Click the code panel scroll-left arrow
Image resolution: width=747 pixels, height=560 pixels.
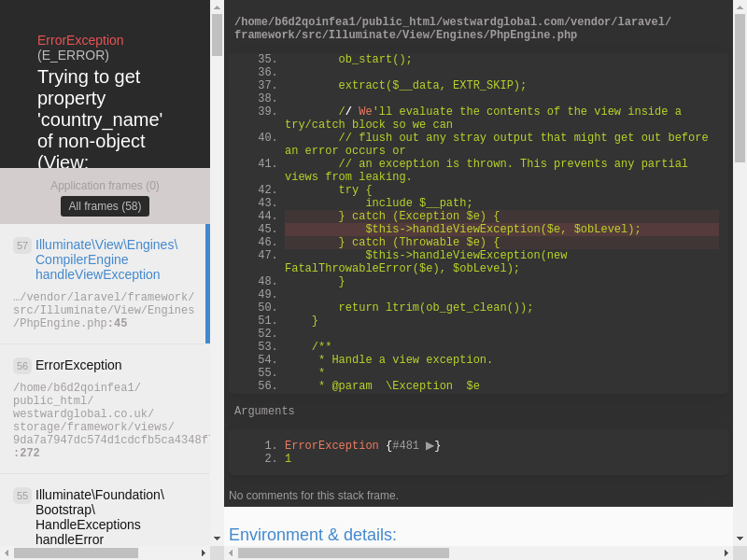point(231,553)
